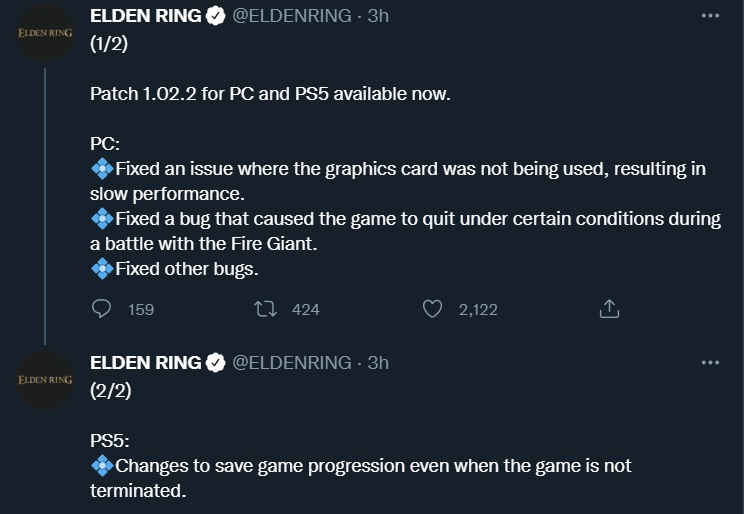View the 424 retweets count
This screenshot has width=744, height=514.
[x=306, y=309]
